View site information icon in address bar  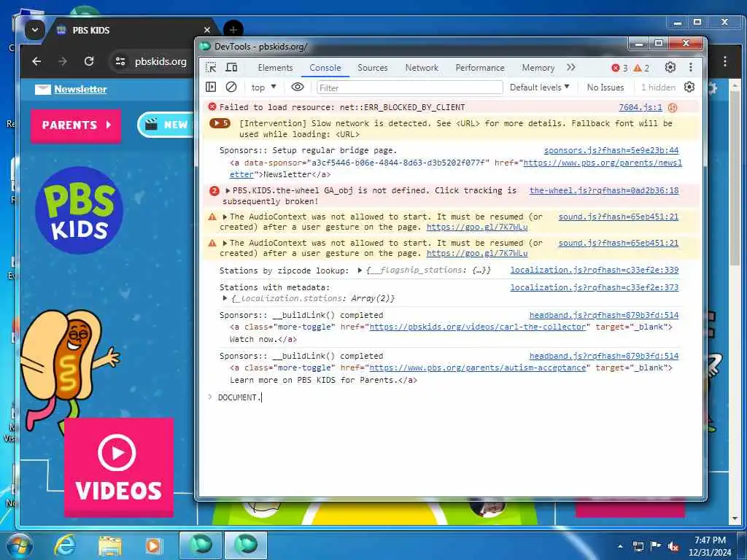tap(120, 61)
